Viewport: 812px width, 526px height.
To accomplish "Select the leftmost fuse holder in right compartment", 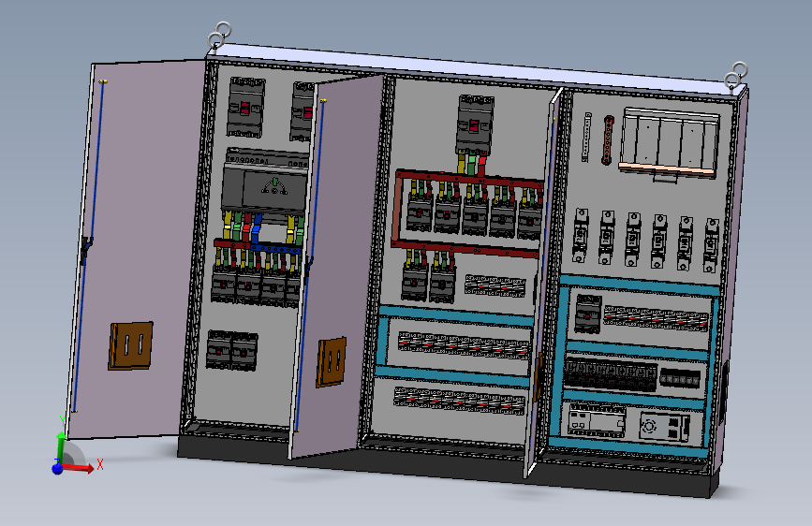I will pyautogui.click(x=581, y=235).
